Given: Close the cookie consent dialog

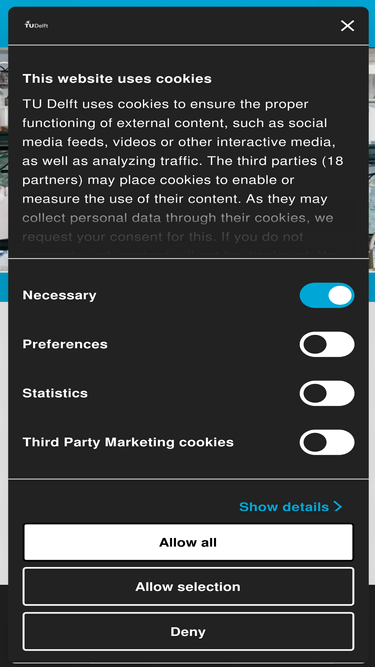Looking at the screenshot, I should click(x=347, y=26).
